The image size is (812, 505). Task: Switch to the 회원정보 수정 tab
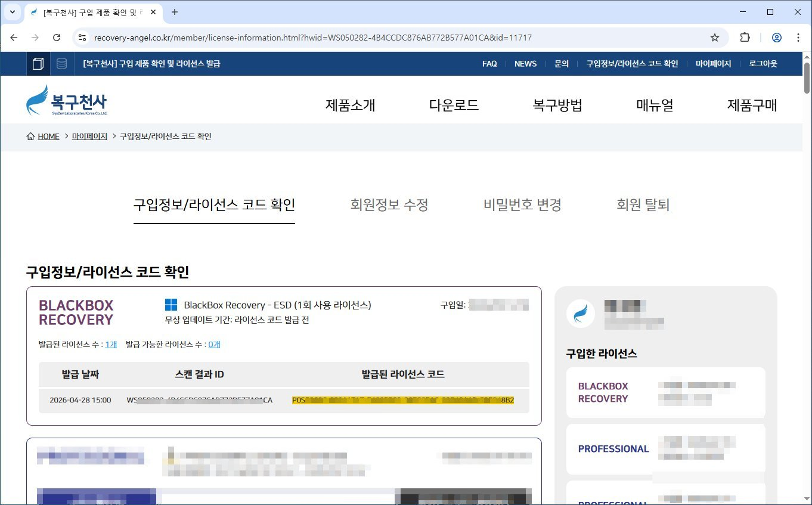[389, 205]
